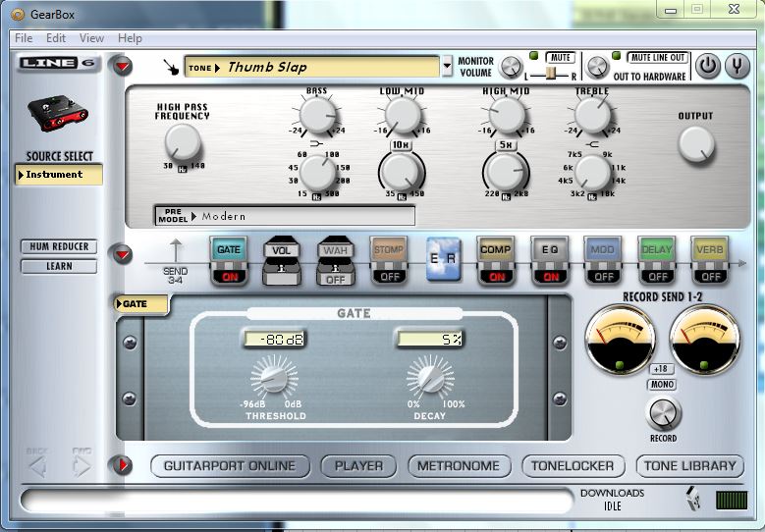The image size is (765, 532).
Task: Collapse the top amp panel with the red arrow
Action: click(123, 66)
